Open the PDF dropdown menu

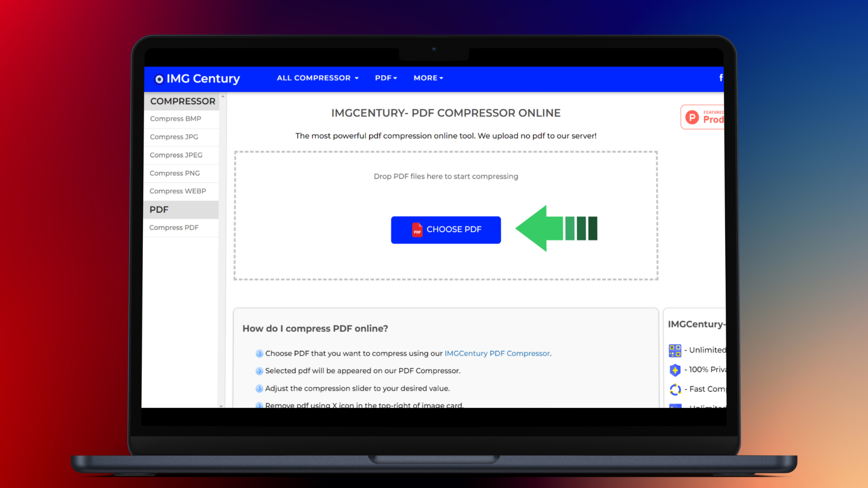pos(386,78)
